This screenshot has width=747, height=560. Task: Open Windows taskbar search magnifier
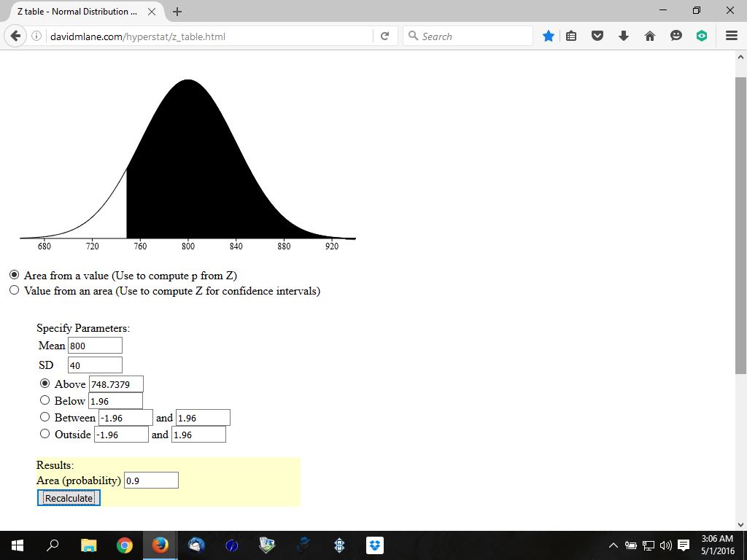[x=53, y=545]
